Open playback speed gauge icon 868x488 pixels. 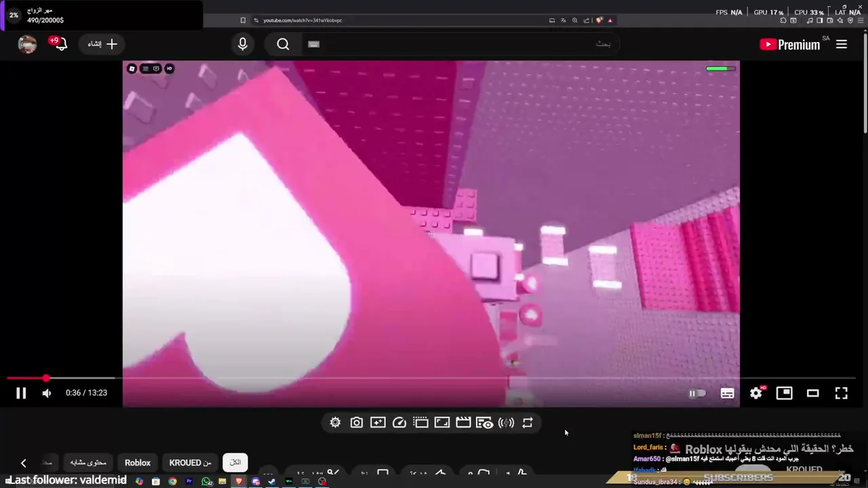tap(399, 422)
